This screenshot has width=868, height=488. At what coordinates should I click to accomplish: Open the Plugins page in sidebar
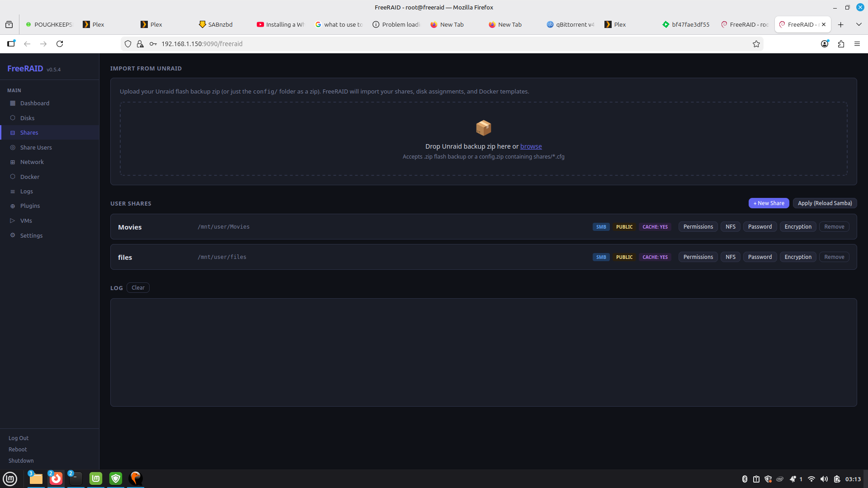(x=30, y=206)
